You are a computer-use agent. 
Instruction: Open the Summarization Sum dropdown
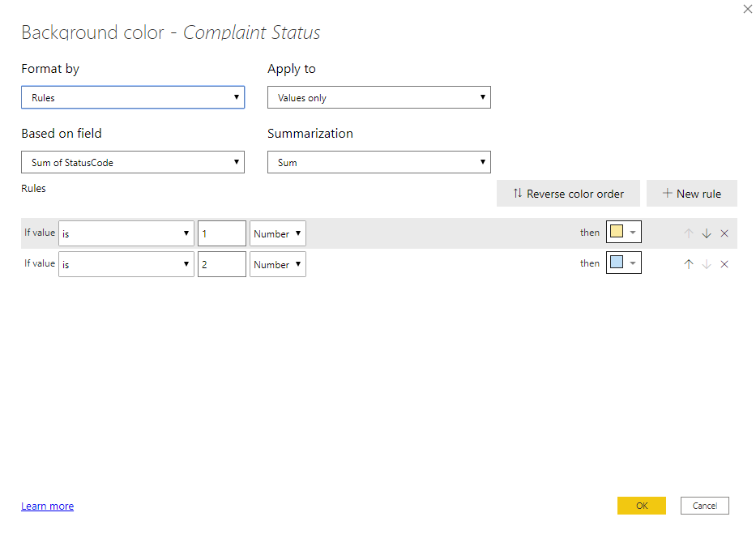click(x=379, y=162)
